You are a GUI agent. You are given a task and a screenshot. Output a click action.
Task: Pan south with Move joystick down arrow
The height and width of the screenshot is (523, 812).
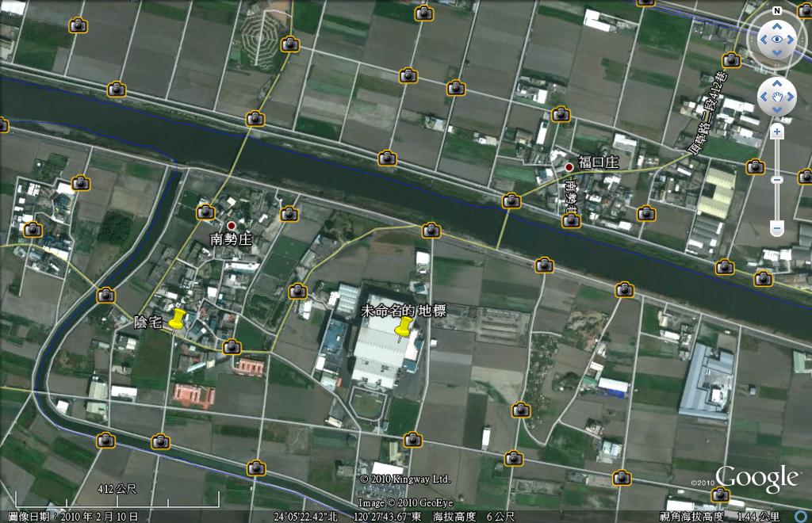[777, 109]
